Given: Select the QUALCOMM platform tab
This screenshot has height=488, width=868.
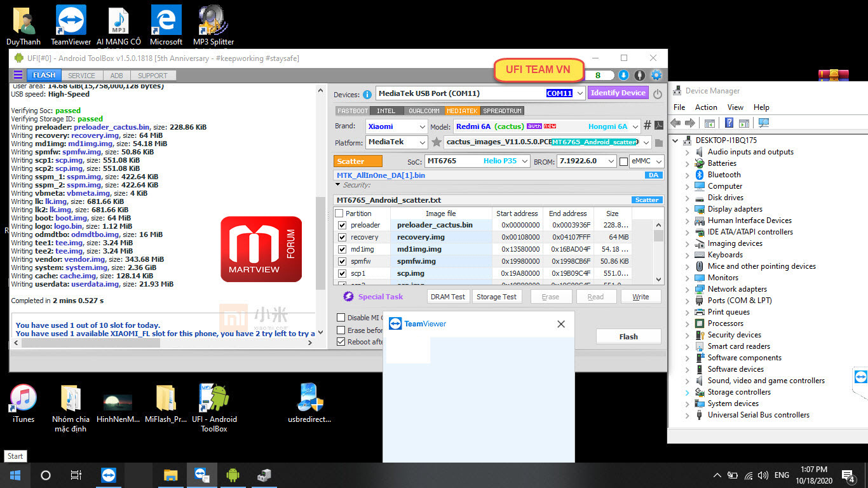Looking at the screenshot, I should coord(424,111).
